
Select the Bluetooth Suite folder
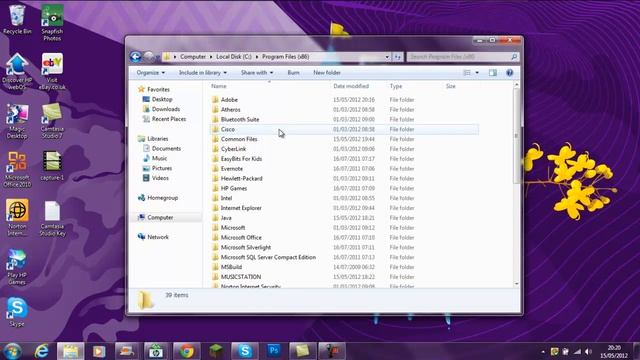(x=344, y=119)
